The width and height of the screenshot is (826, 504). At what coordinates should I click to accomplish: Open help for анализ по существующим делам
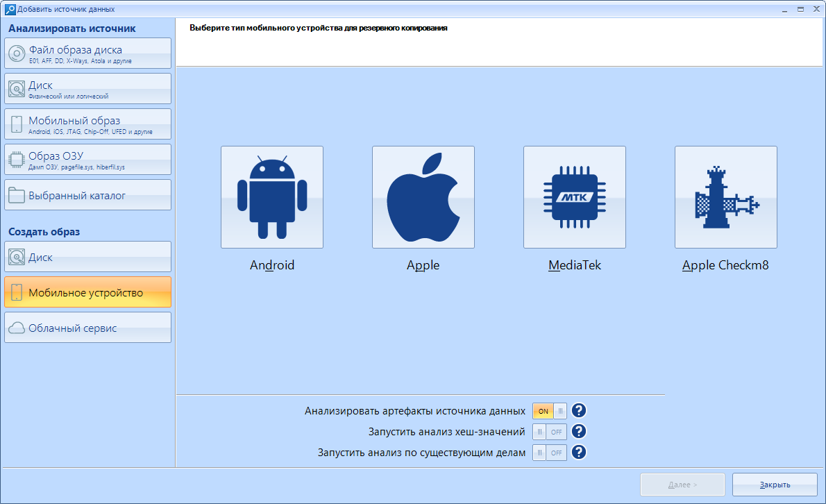point(578,452)
